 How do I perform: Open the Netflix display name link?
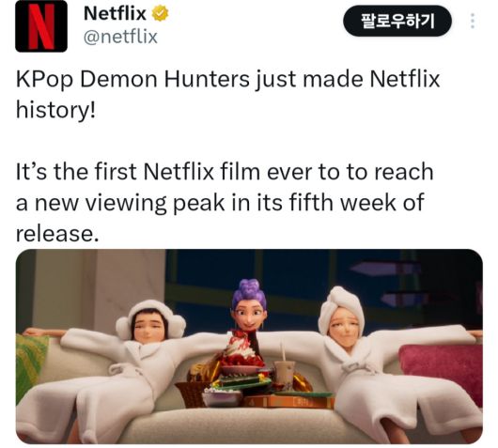pos(115,14)
